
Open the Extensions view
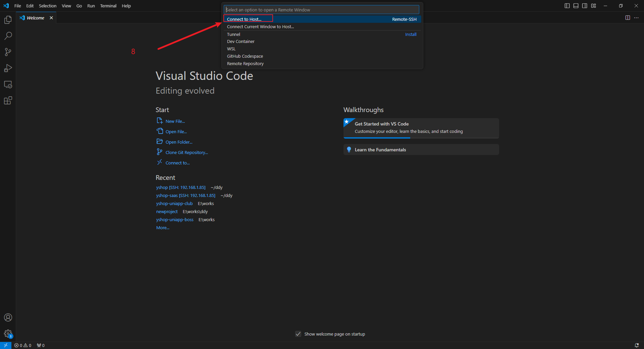pyautogui.click(x=8, y=100)
